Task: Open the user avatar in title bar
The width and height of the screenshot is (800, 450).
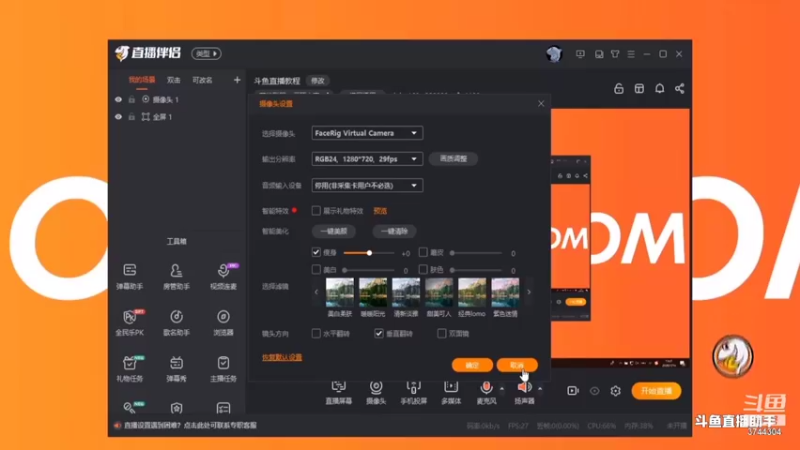Action: tap(554, 54)
